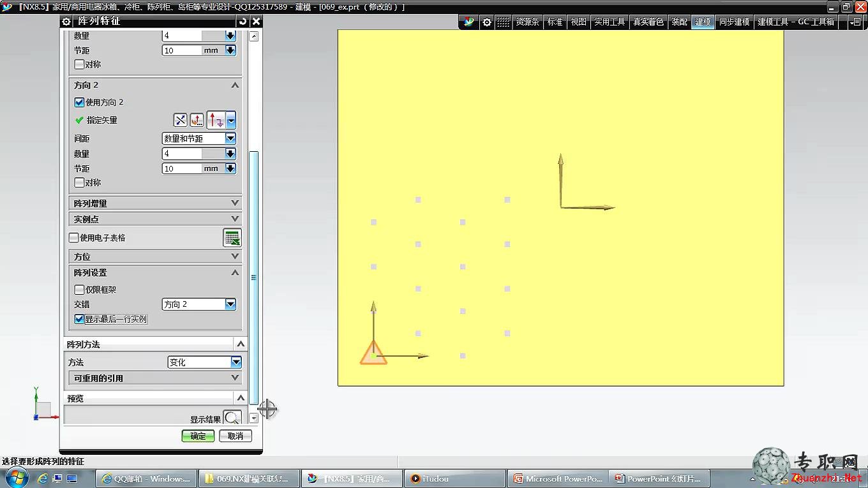Collapse the 阵列设置 section
Image resolution: width=868 pixels, height=488 pixels.
(235, 272)
